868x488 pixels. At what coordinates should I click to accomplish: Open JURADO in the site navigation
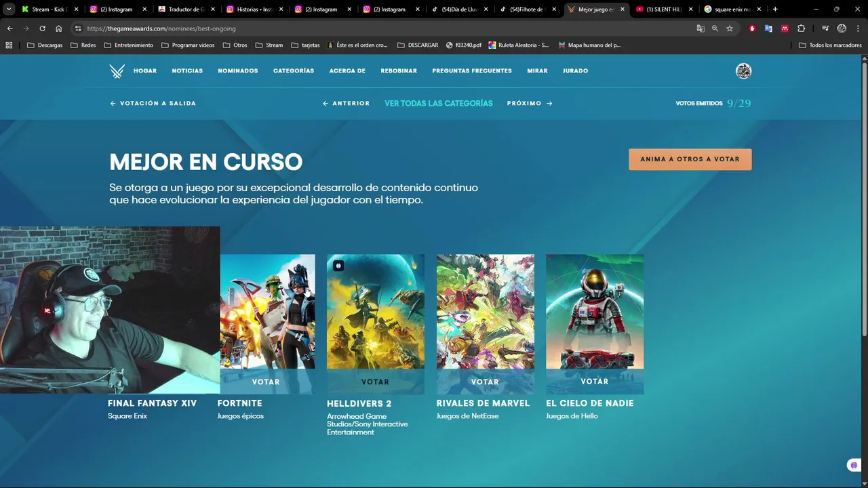coord(575,71)
